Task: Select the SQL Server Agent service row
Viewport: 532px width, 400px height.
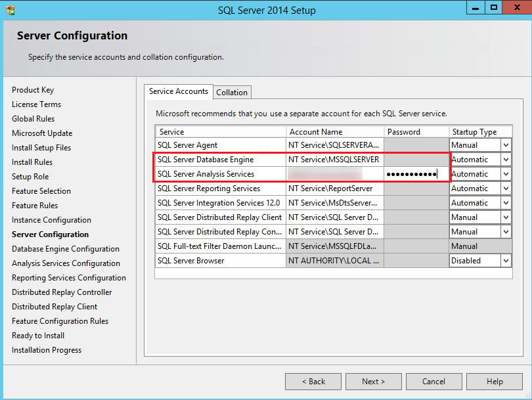Action: point(221,145)
